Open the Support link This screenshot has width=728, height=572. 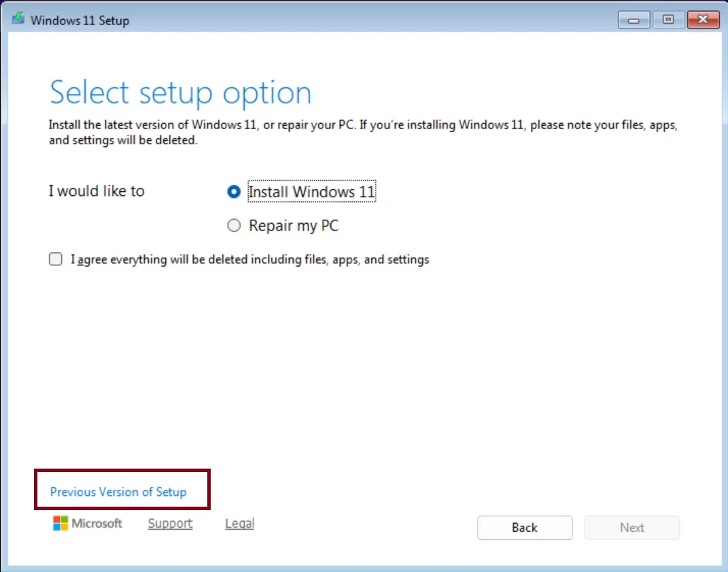(x=170, y=523)
